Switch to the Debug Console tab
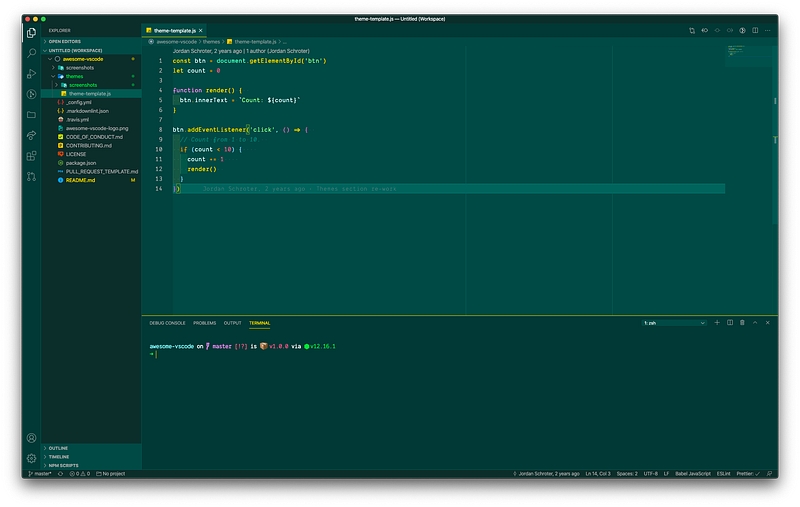The width and height of the screenshot is (800, 507). pyautogui.click(x=167, y=323)
